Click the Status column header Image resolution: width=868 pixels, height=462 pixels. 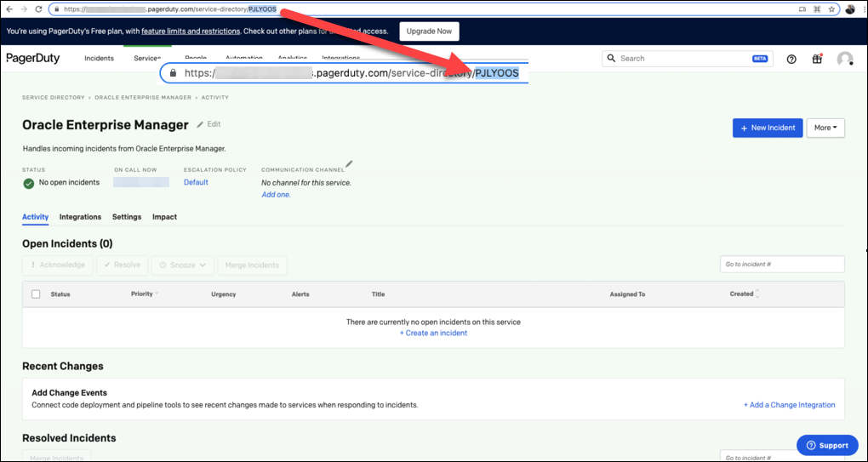(x=60, y=294)
